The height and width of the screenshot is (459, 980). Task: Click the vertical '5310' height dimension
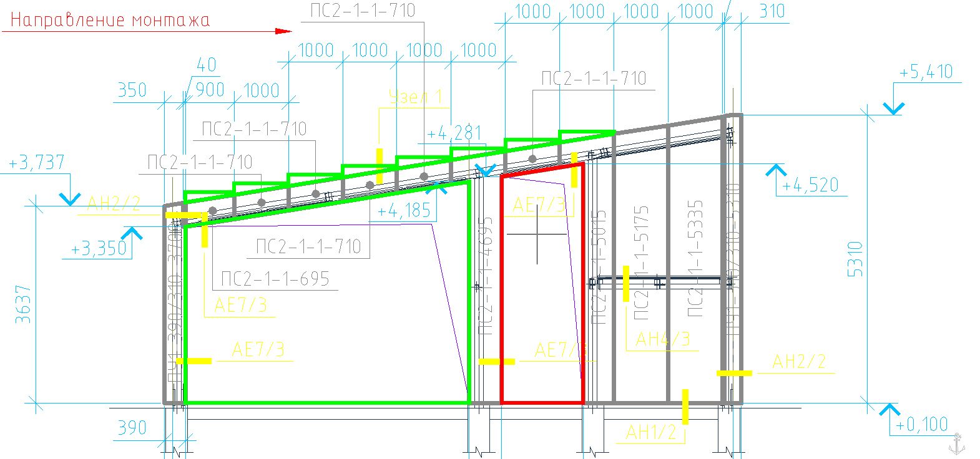(855, 259)
